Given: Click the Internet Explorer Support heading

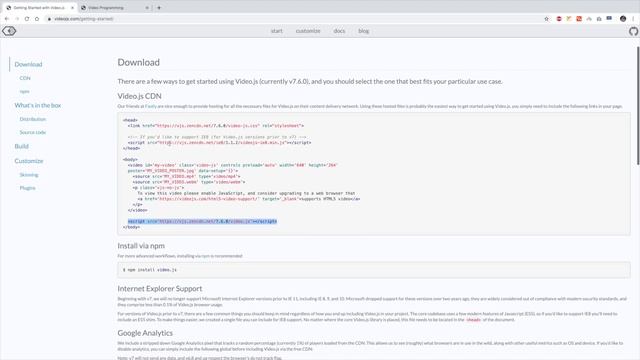Looking at the screenshot, I should [160, 289].
